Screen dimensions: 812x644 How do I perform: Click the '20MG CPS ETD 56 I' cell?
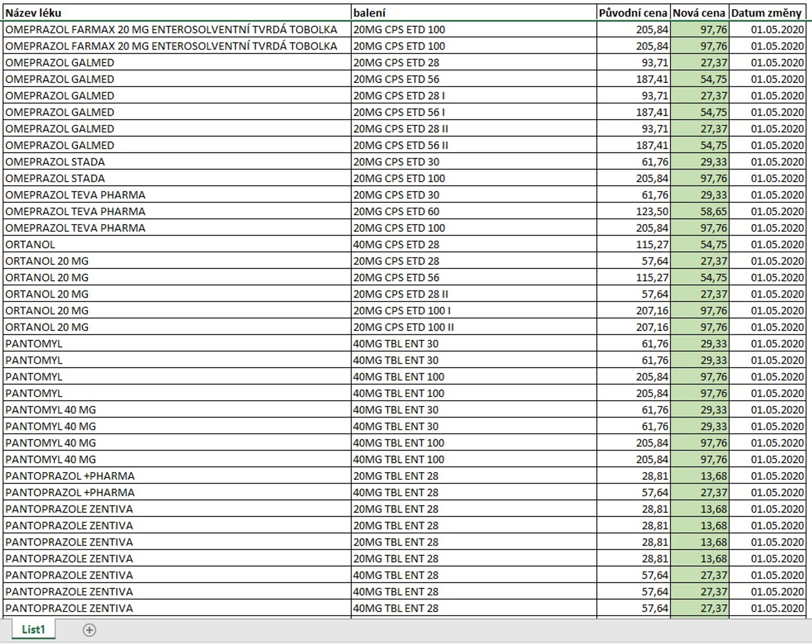[x=474, y=112]
